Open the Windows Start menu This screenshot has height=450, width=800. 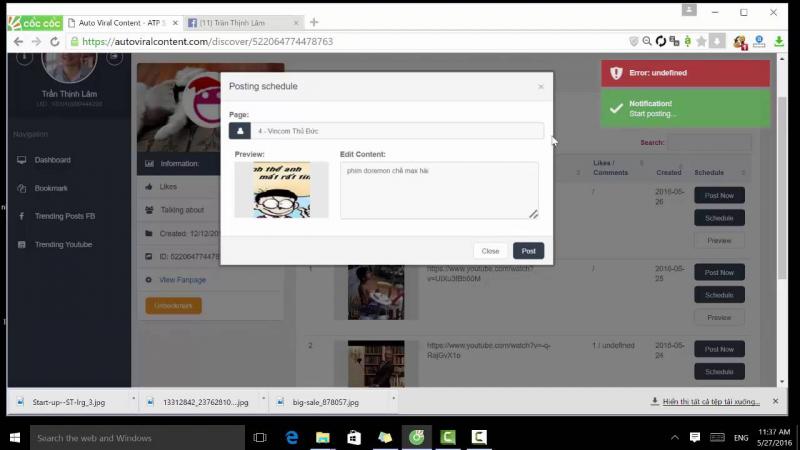click(15, 438)
